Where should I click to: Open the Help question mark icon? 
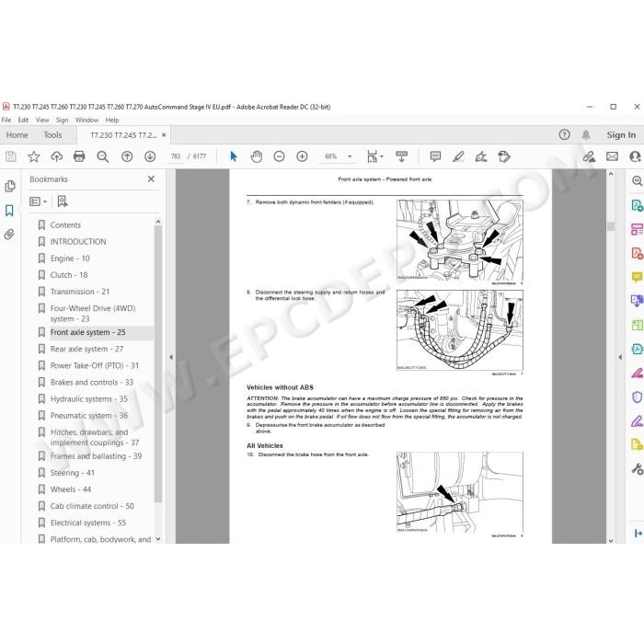click(x=564, y=134)
